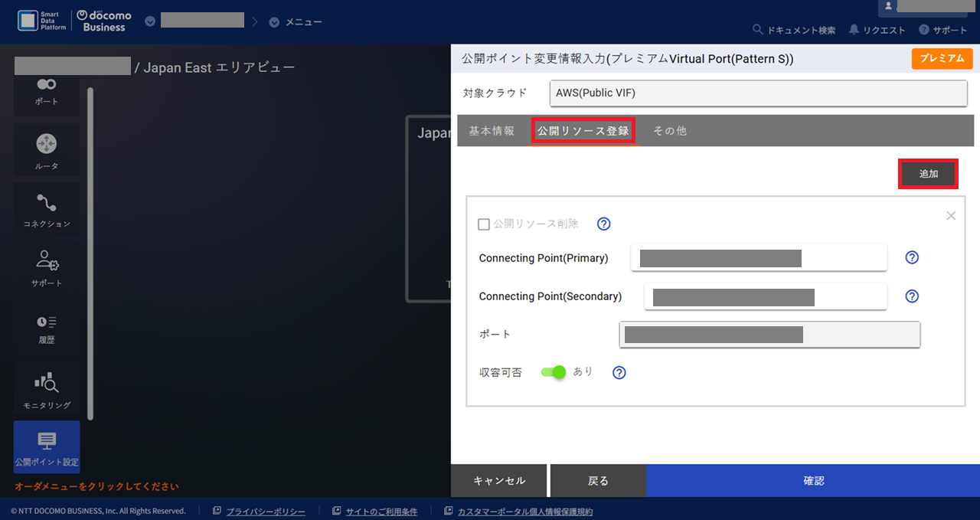Expand the メニュー dropdown in header
Screen dimensions: 980x520
(296, 21)
